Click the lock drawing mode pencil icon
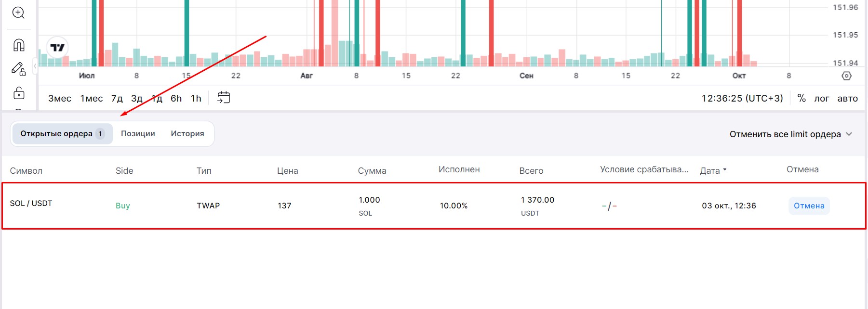 point(18,69)
